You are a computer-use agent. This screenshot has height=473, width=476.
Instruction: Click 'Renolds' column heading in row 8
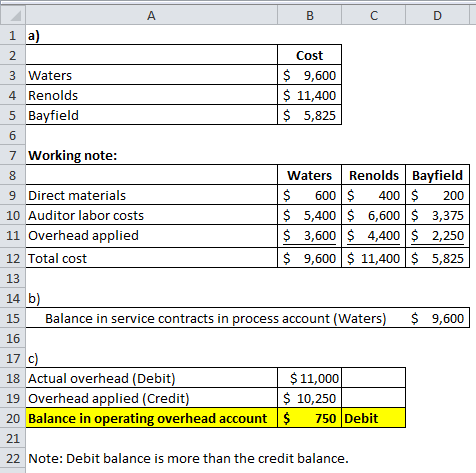point(373,175)
